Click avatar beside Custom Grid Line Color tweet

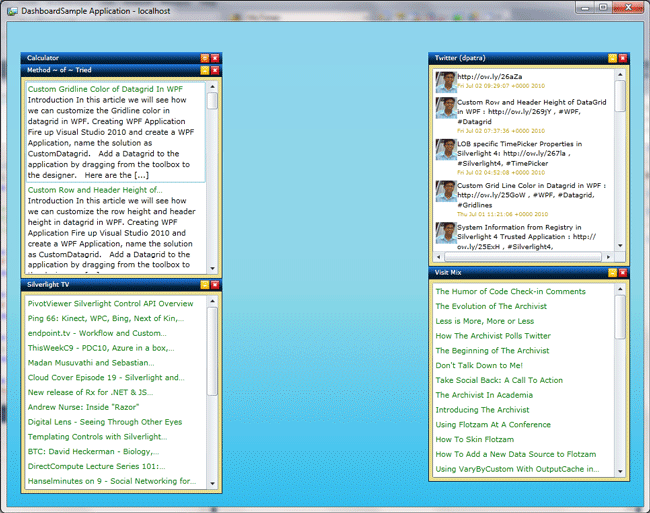[446, 191]
